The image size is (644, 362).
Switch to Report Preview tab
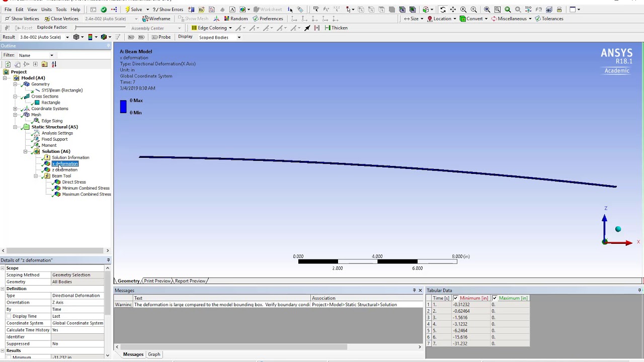point(190,281)
